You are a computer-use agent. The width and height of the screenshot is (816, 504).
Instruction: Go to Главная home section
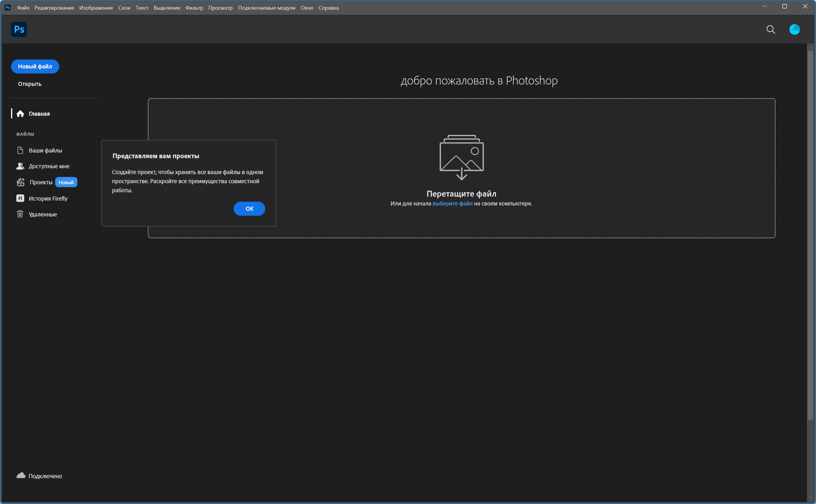click(x=39, y=114)
